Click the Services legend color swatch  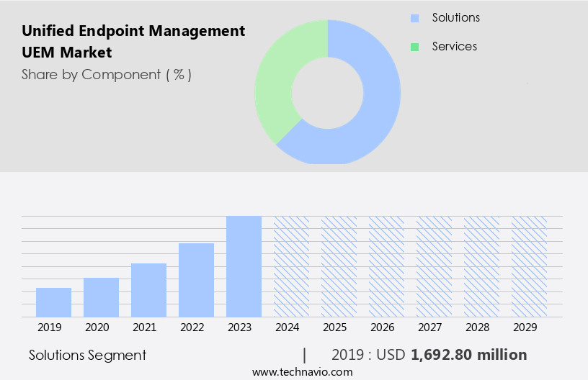(x=414, y=47)
